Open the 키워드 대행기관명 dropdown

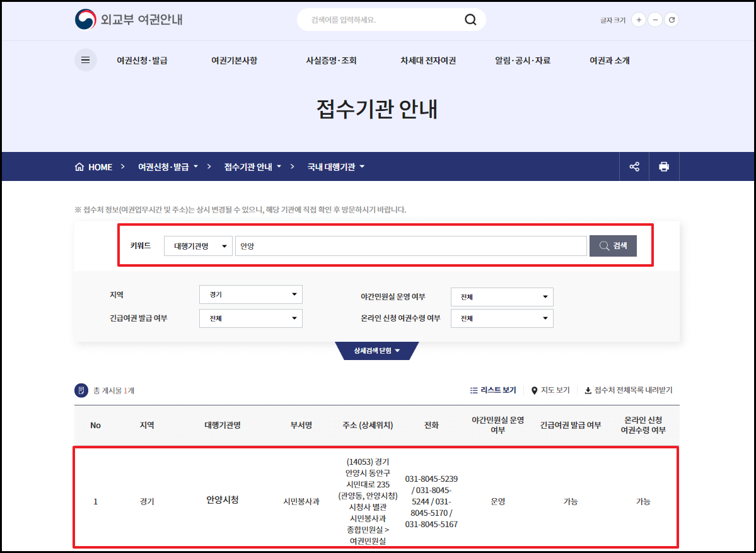(x=196, y=245)
